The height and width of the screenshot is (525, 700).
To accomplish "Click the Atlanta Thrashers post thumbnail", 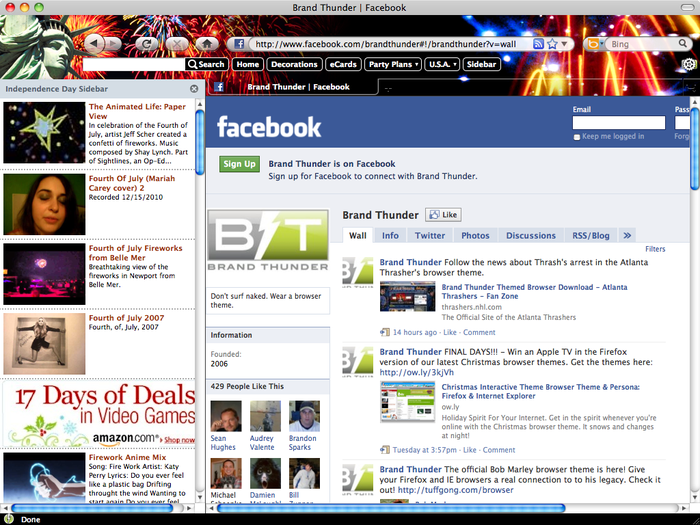I will [407, 296].
